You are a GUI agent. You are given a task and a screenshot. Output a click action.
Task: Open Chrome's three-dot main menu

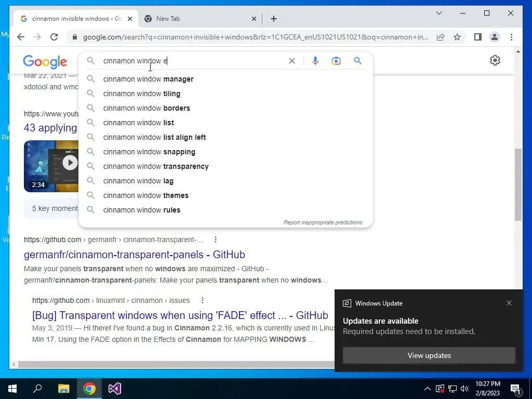pyautogui.click(x=511, y=37)
